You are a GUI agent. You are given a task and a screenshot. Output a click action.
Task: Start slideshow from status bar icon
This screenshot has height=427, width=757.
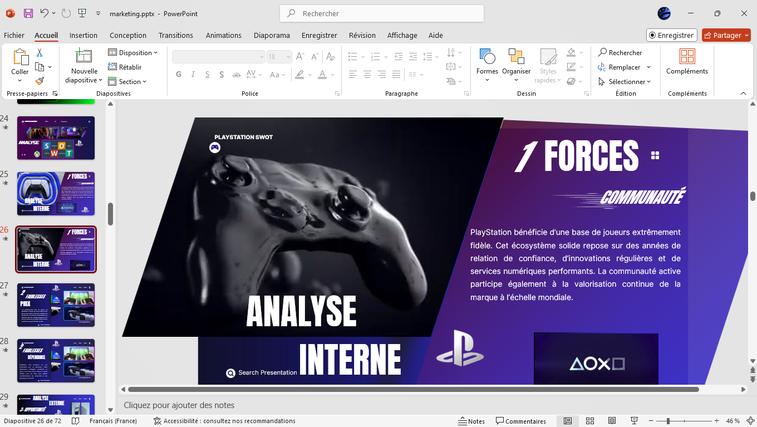pyautogui.click(x=634, y=421)
